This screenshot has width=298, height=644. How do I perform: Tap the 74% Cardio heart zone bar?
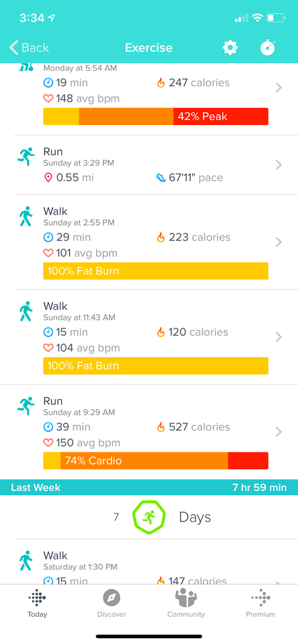coord(156,461)
